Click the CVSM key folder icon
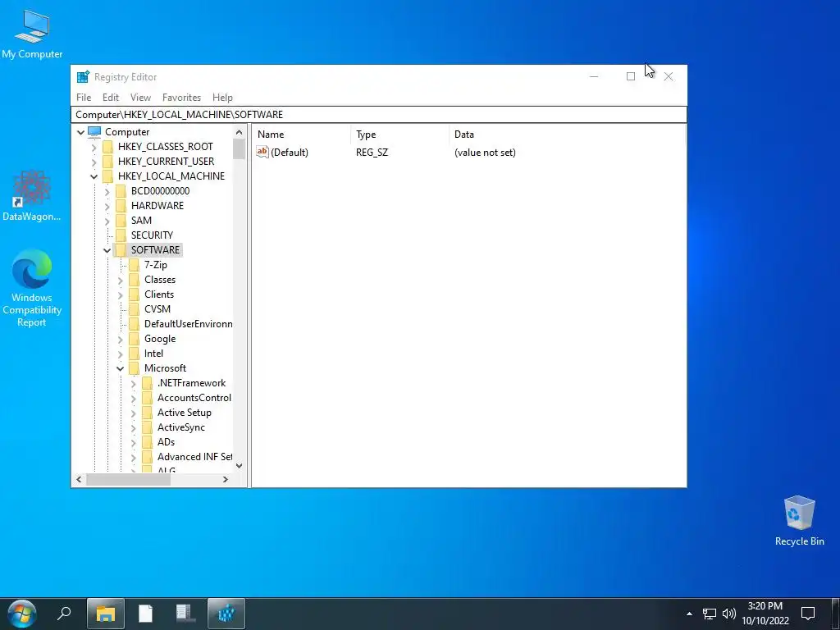Screen dimensions: 840x630 [134, 309]
